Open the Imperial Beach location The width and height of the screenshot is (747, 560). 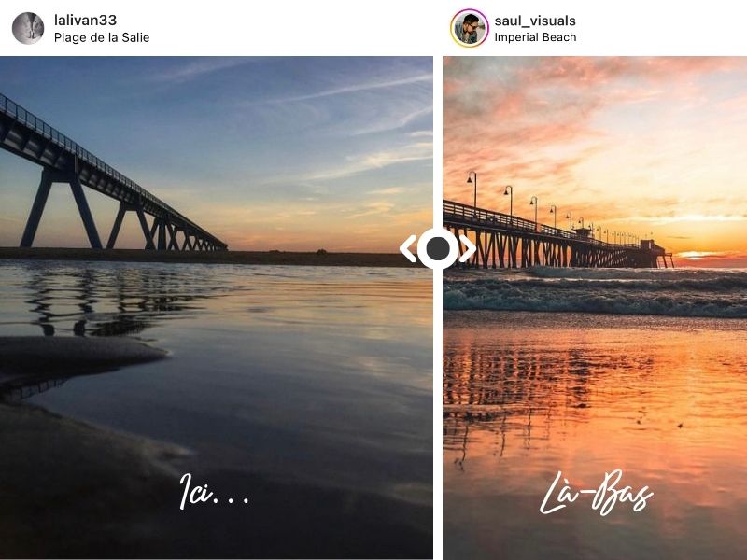point(535,37)
